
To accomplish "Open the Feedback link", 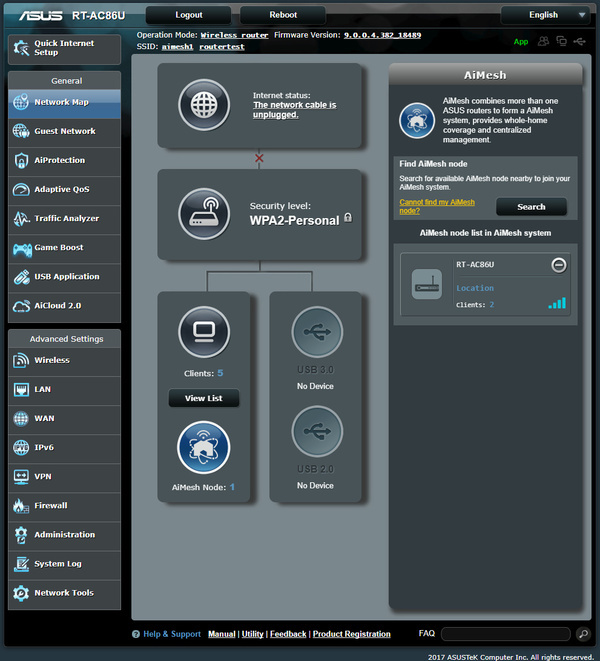I will click(x=288, y=634).
